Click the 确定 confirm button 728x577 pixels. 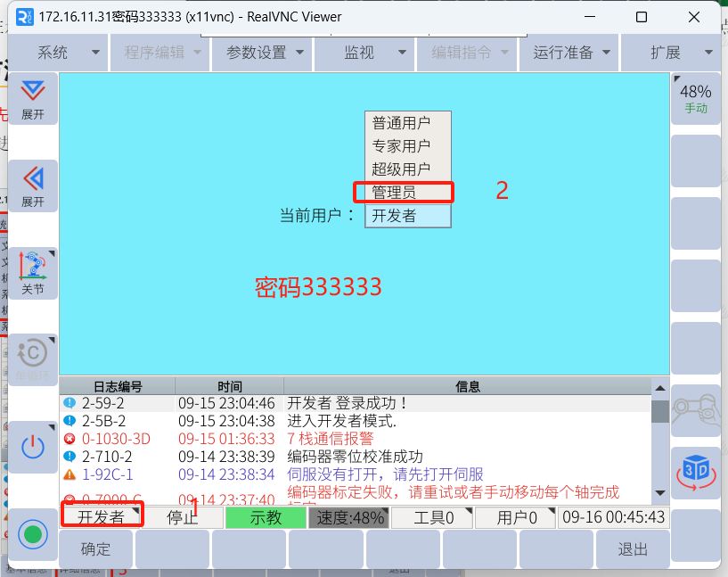95,548
